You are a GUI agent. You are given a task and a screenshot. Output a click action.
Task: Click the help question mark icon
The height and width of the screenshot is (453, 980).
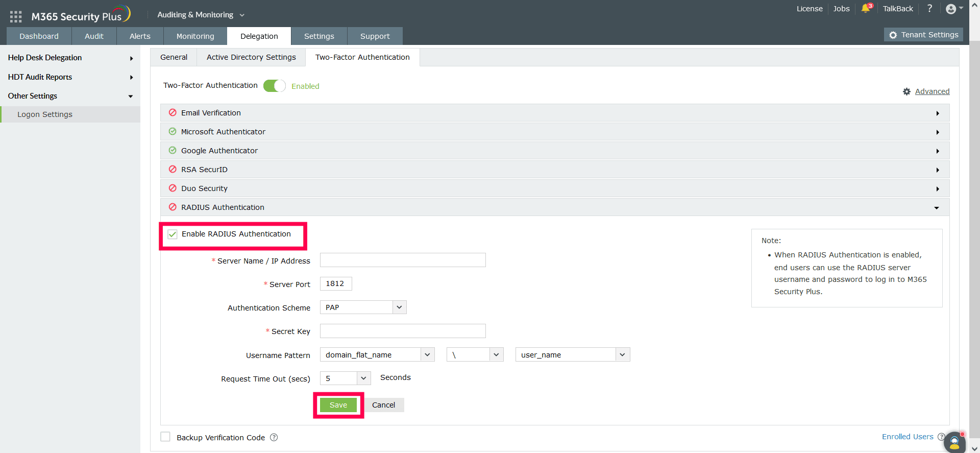[929, 8]
